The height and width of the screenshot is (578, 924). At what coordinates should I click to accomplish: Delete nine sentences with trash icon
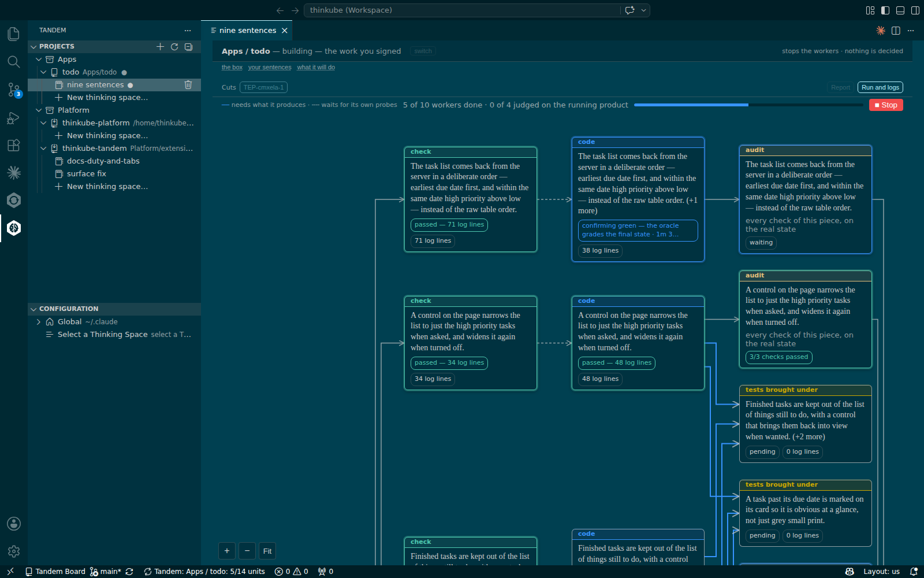(188, 85)
